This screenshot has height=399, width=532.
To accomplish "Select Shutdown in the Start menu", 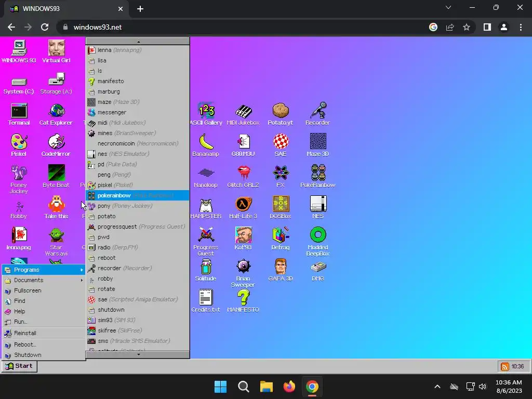I will (44, 355).
